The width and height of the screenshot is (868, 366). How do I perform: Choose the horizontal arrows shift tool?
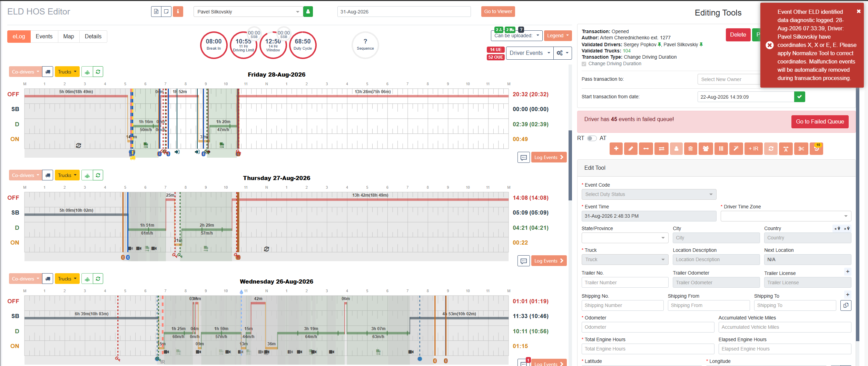[x=646, y=149]
